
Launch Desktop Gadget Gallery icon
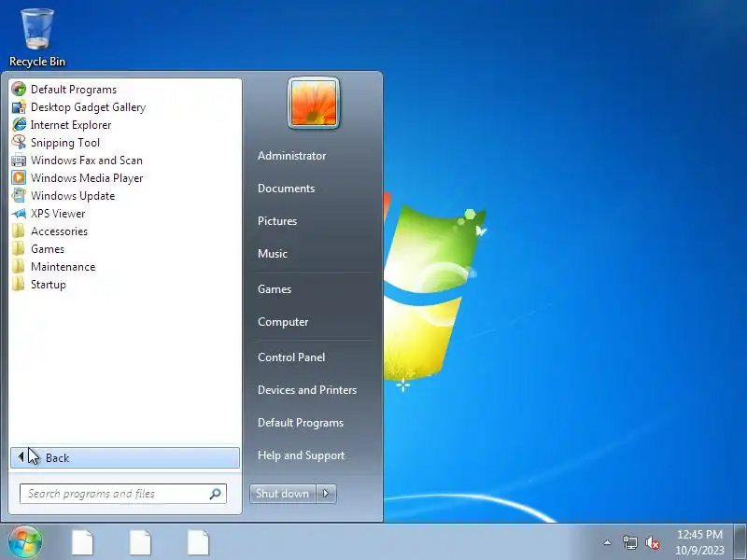pos(19,107)
